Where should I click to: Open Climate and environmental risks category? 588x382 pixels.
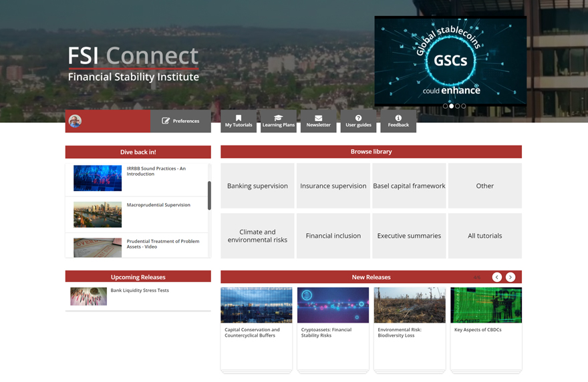pyautogui.click(x=257, y=236)
